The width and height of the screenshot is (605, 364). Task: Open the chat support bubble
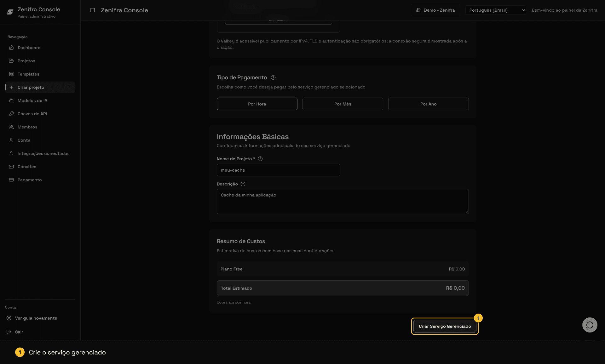pyautogui.click(x=590, y=325)
